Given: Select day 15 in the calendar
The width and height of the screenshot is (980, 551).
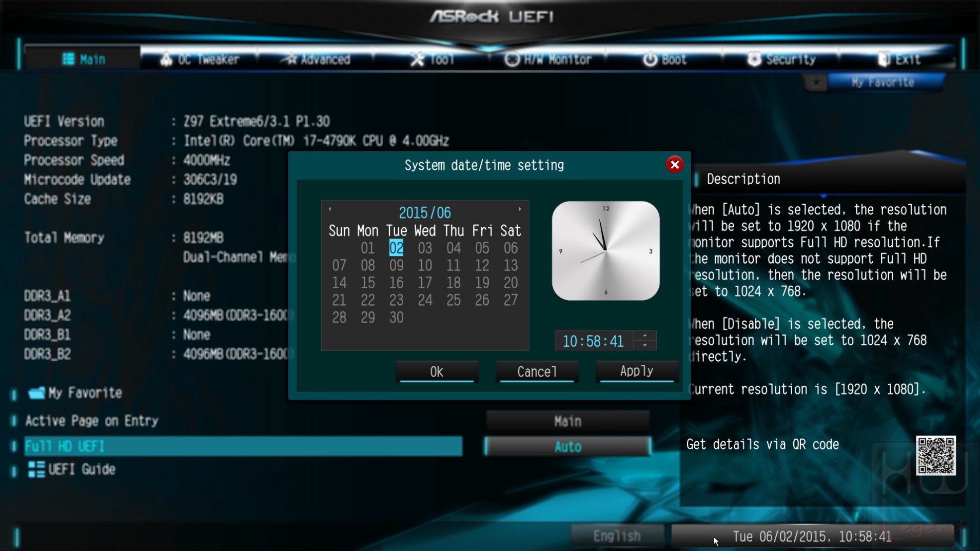Looking at the screenshot, I should (367, 283).
